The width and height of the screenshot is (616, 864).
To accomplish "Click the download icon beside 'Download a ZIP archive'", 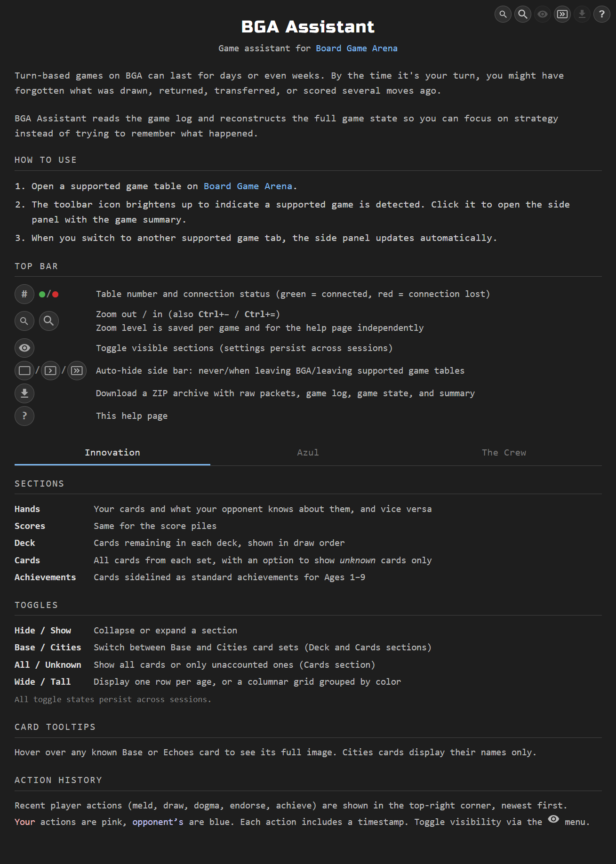I will [x=24, y=393].
